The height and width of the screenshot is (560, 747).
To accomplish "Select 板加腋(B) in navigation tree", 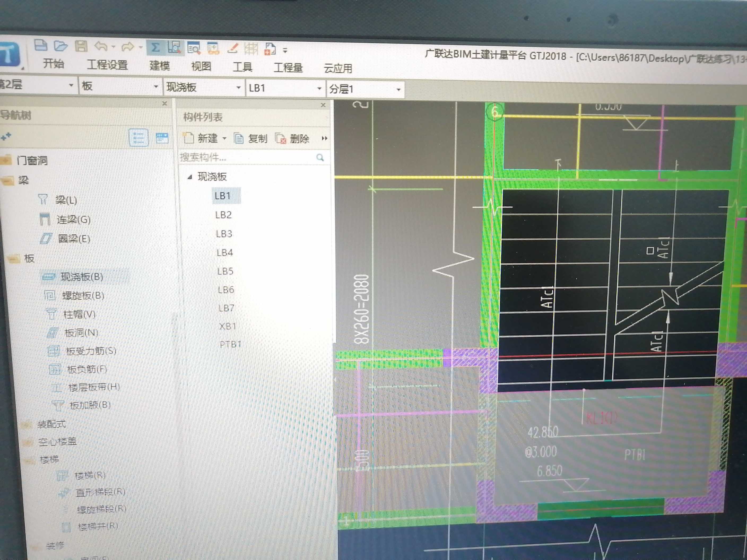I will [x=90, y=405].
